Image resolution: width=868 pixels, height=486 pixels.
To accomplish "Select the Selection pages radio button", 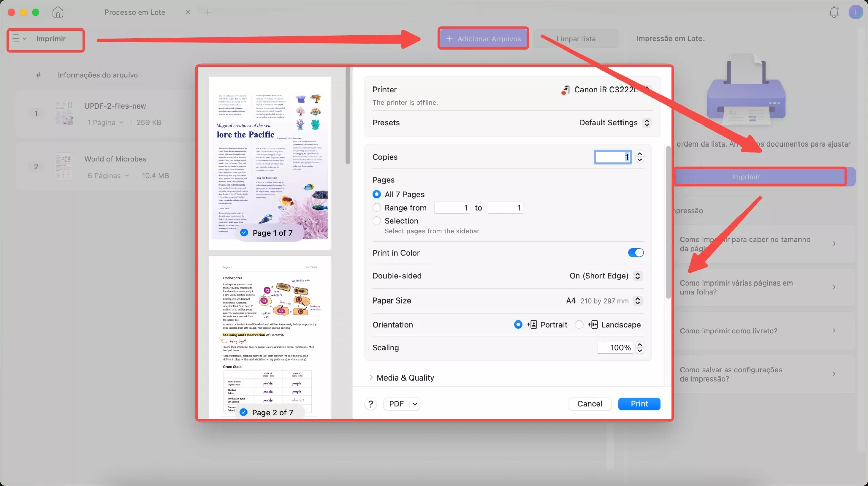I will (376, 221).
